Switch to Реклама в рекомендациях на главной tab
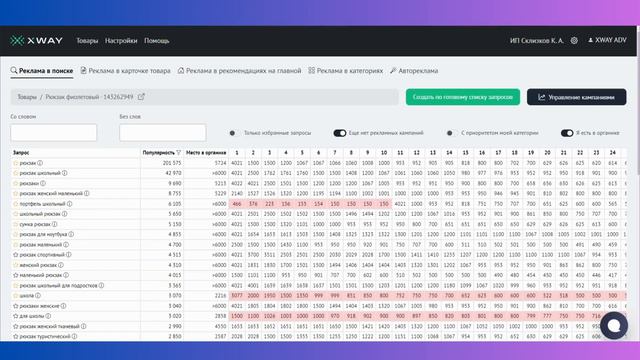This screenshot has width=640, height=360. pos(239,71)
